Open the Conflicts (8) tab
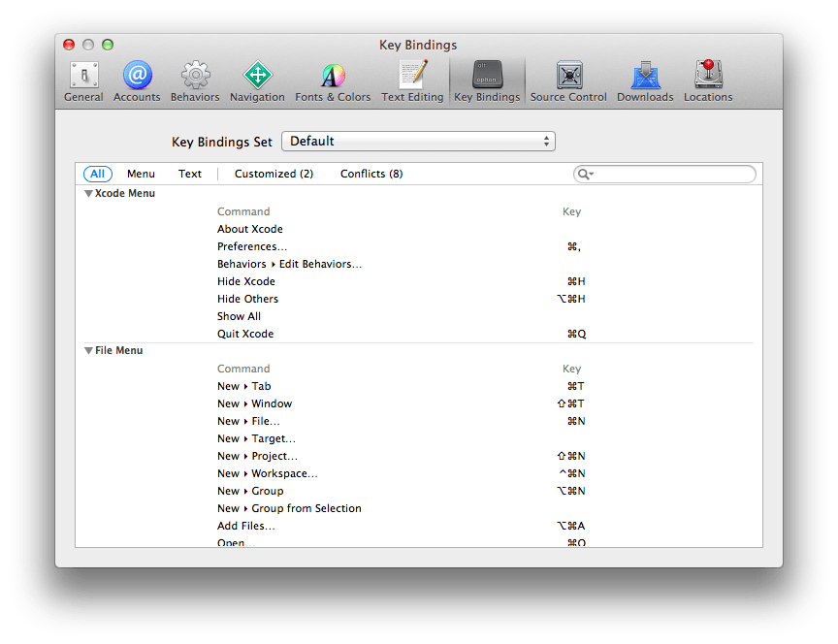This screenshot has height=644, width=838. (x=371, y=174)
